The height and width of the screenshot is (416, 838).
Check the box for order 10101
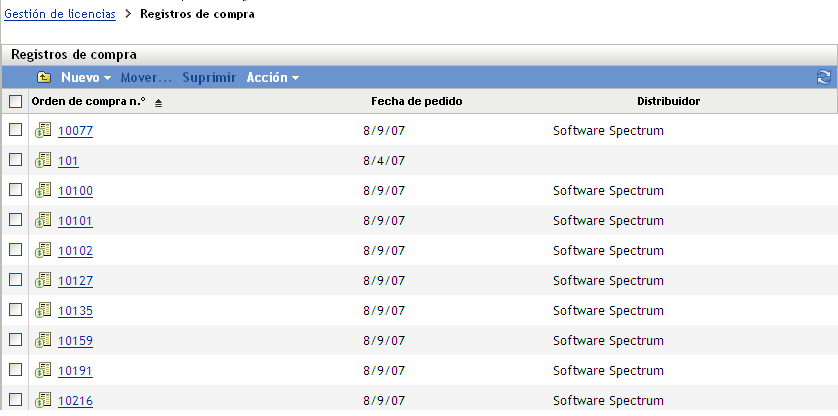[15, 220]
